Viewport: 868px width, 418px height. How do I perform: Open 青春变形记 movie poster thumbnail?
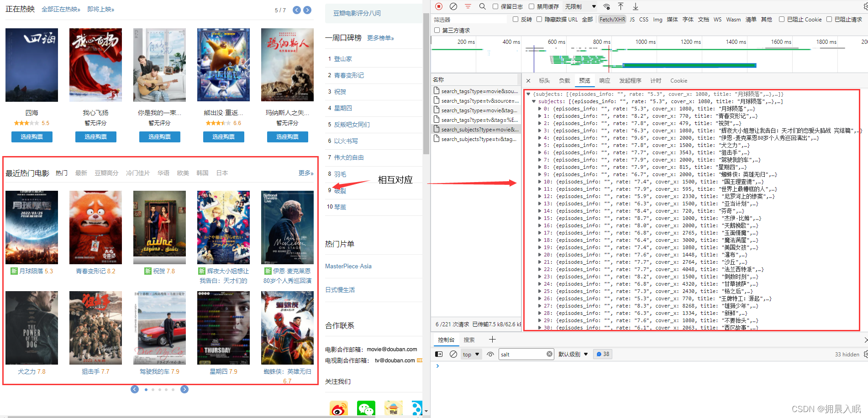click(96, 227)
